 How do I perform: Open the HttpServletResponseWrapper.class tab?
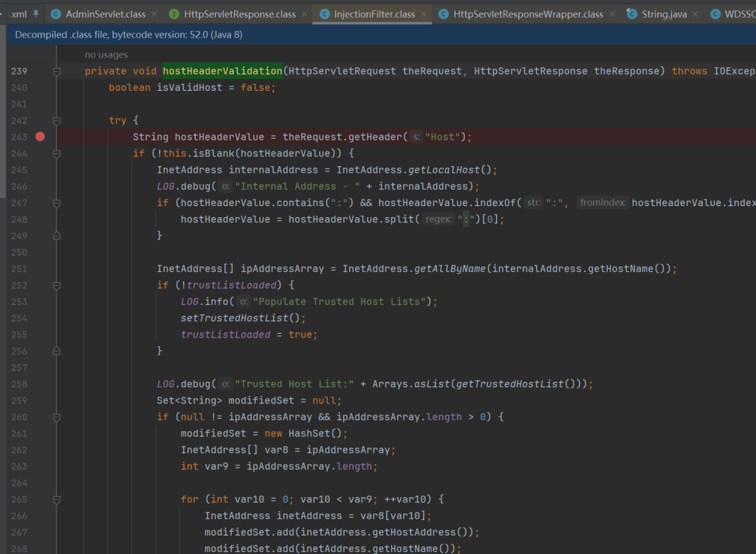tap(528, 15)
